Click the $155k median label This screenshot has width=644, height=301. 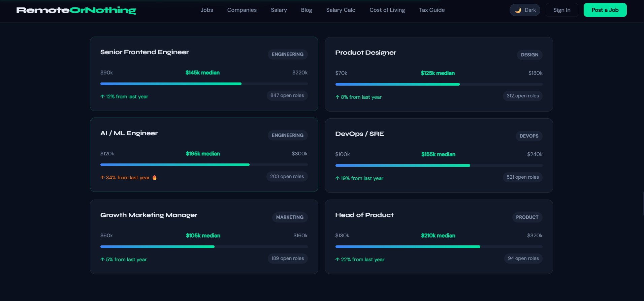click(438, 154)
